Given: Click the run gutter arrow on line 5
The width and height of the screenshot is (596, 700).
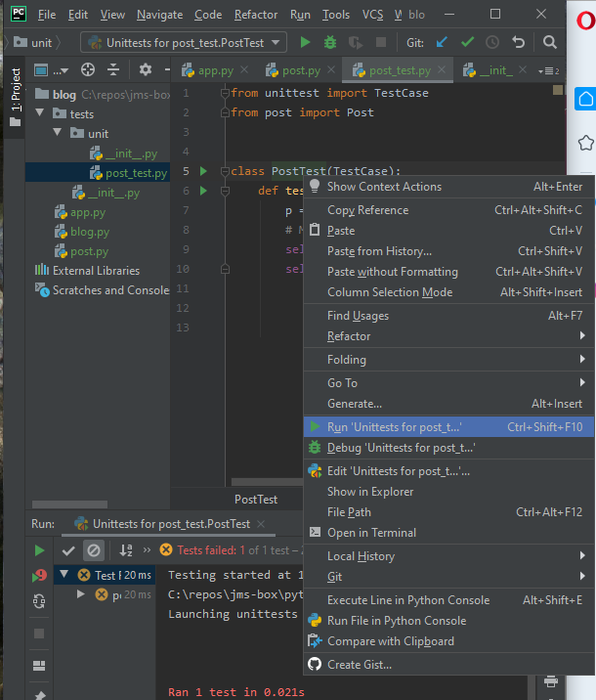Looking at the screenshot, I should pos(203,171).
